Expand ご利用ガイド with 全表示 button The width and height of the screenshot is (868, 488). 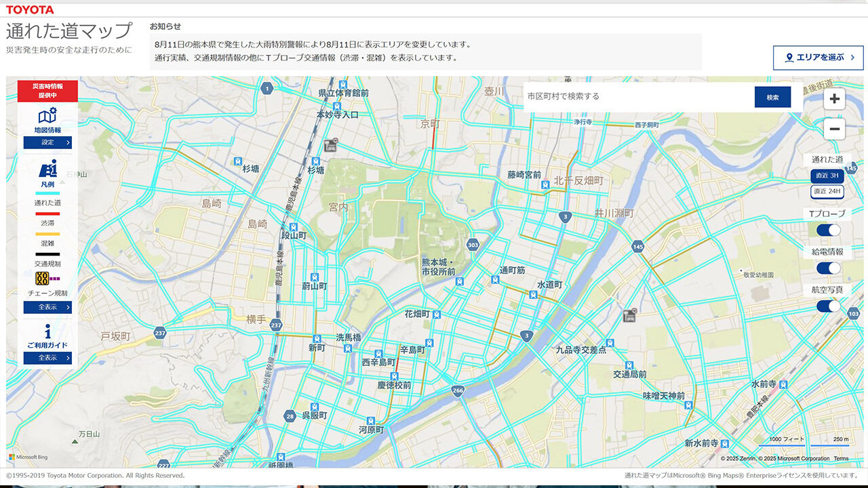[47, 358]
